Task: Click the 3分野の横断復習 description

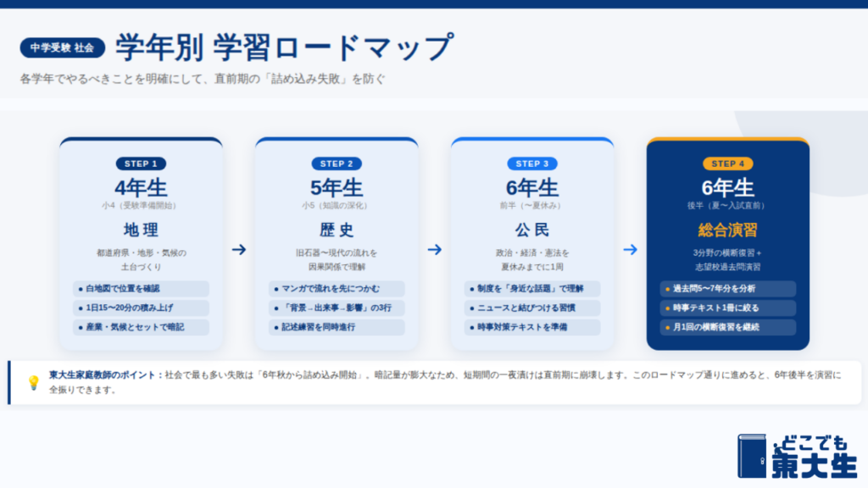Action: pos(728,259)
